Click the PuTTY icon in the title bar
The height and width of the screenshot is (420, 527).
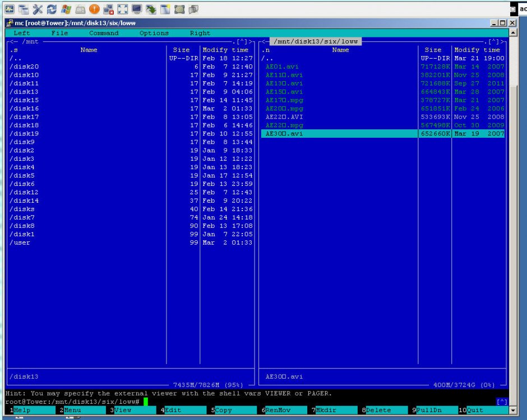(x=10, y=23)
